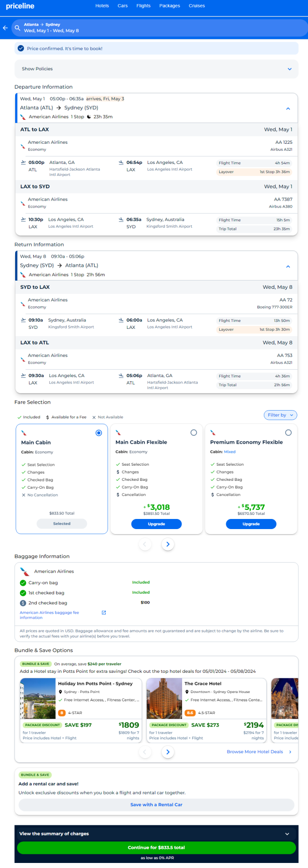The image size is (308, 868).
Task: Open the Flights tab
Action: 143,6
